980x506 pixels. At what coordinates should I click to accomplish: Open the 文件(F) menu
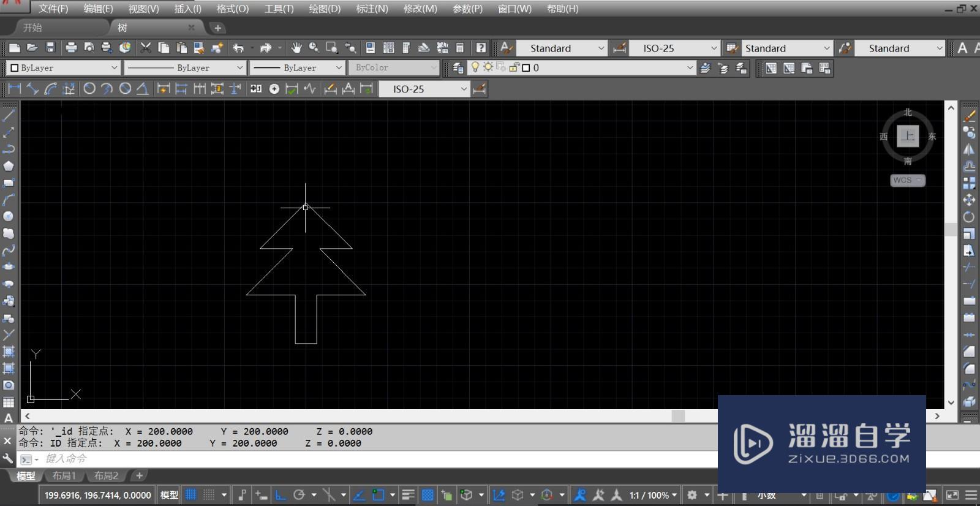(53, 9)
